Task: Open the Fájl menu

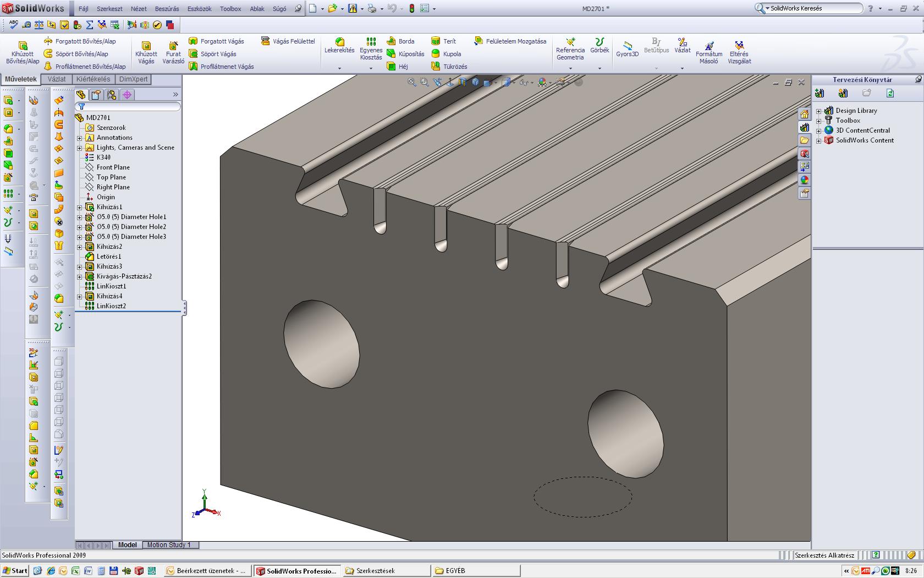Action: click(x=83, y=9)
